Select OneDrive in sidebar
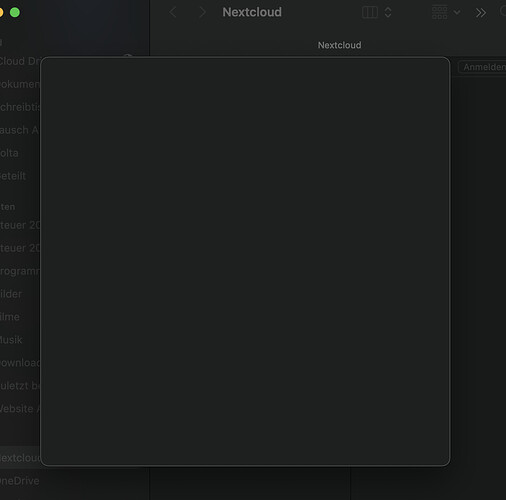 pos(20,481)
